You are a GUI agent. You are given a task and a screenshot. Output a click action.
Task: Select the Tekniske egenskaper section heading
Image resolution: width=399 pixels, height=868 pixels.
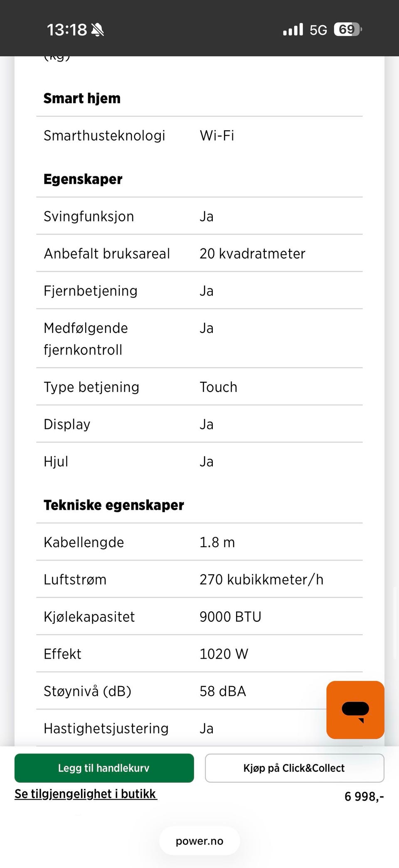tap(113, 505)
